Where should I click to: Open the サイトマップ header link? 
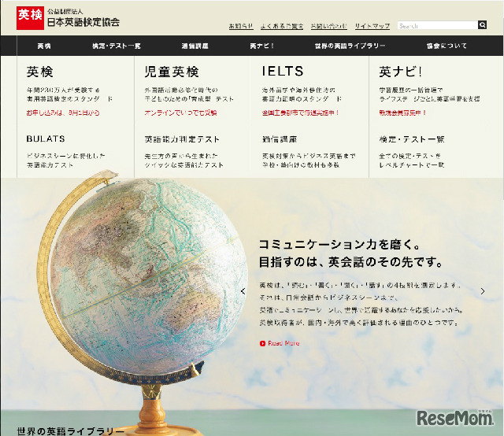(372, 26)
